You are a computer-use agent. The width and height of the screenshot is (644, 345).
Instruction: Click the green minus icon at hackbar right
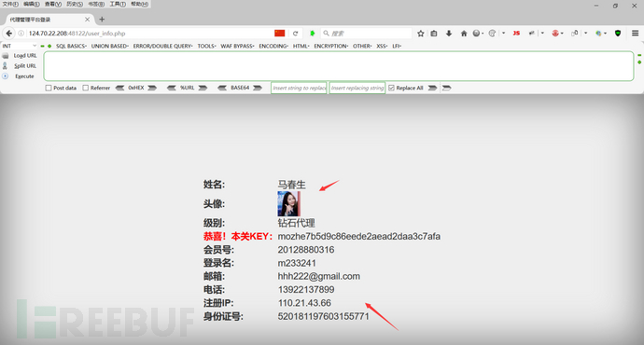(639, 55)
